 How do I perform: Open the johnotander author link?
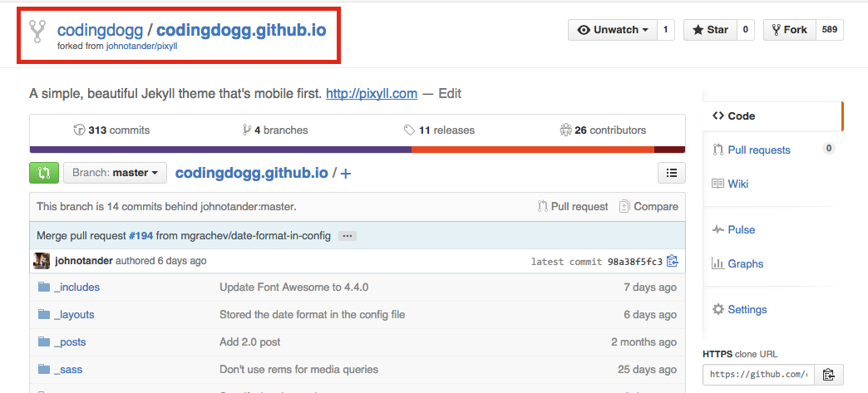84,260
